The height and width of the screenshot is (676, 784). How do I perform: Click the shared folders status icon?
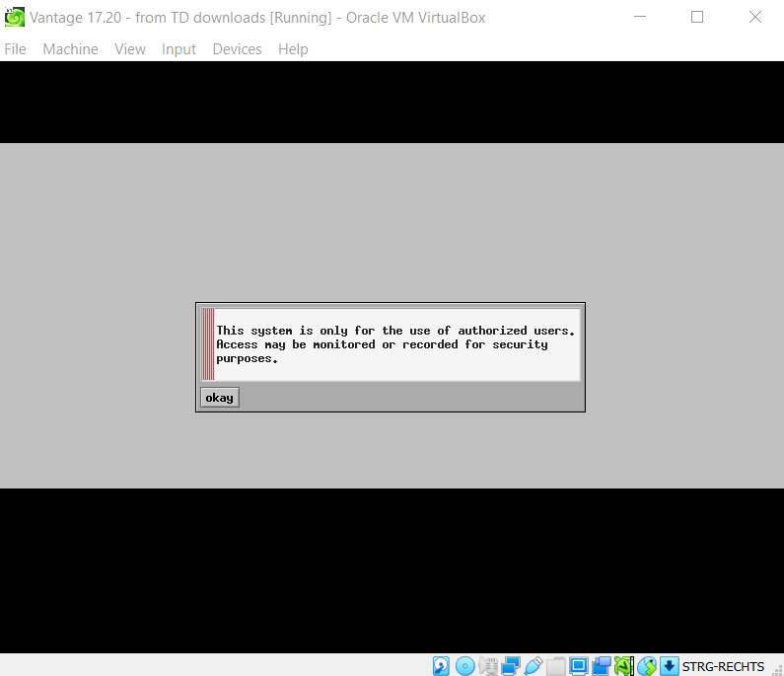(556, 666)
